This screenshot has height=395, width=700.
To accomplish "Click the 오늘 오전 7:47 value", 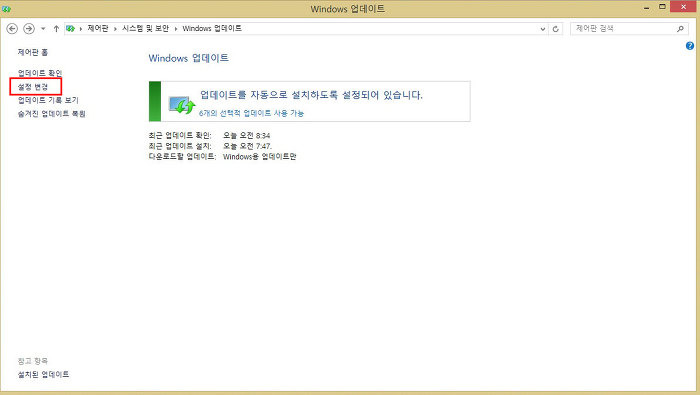I will tap(247, 146).
